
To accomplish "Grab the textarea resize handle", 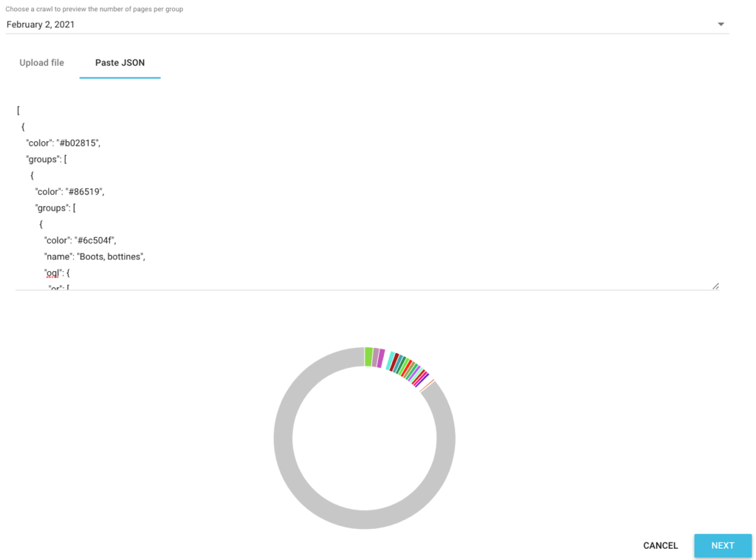I will pyautogui.click(x=715, y=286).
